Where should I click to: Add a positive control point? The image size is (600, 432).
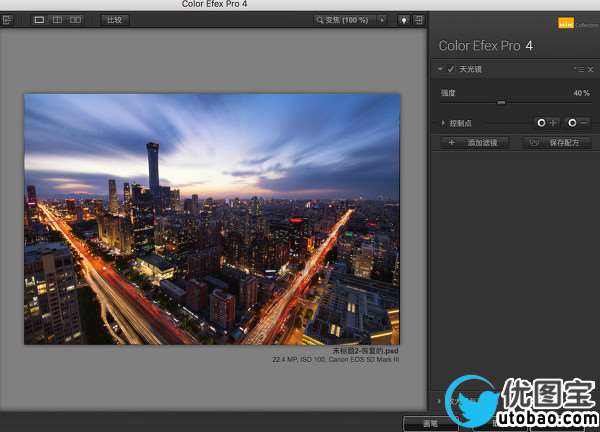pos(546,123)
